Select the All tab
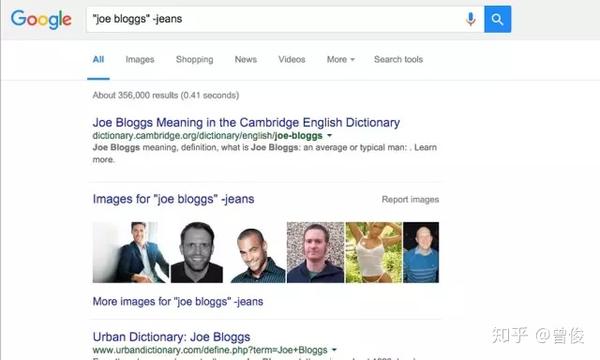The height and width of the screenshot is (360, 600). [98, 60]
